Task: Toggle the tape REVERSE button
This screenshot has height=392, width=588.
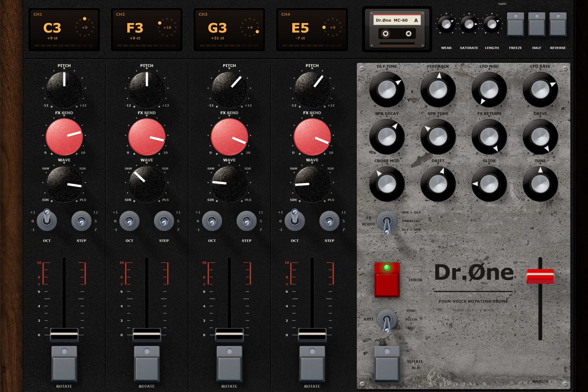Action: [558, 24]
